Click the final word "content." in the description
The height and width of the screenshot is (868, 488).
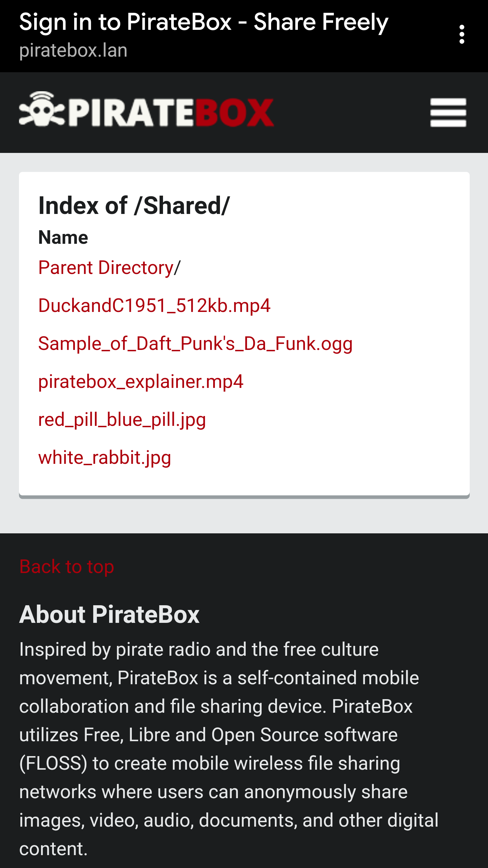coord(53,849)
